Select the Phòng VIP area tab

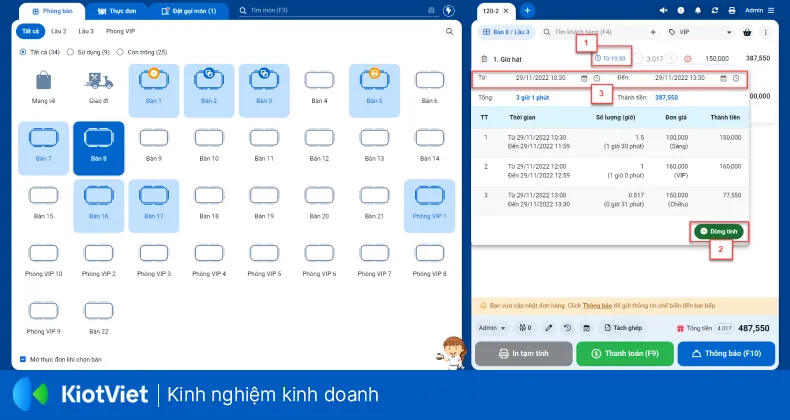click(121, 31)
